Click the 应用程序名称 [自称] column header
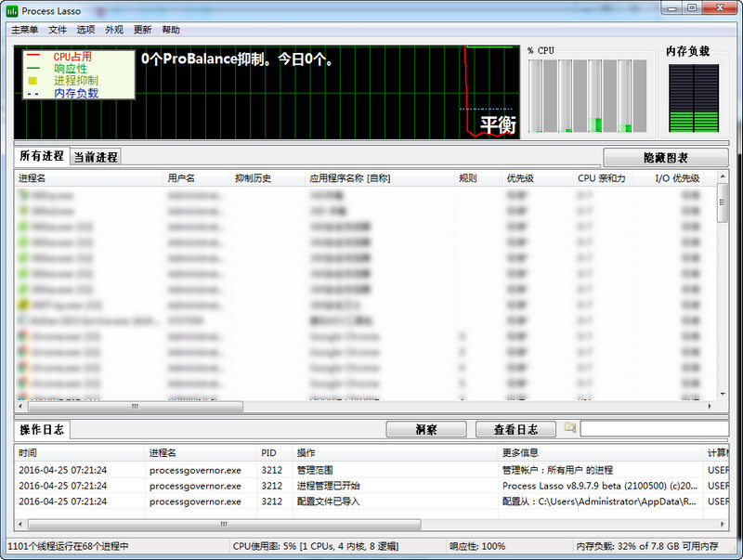743x560 pixels. (379, 178)
